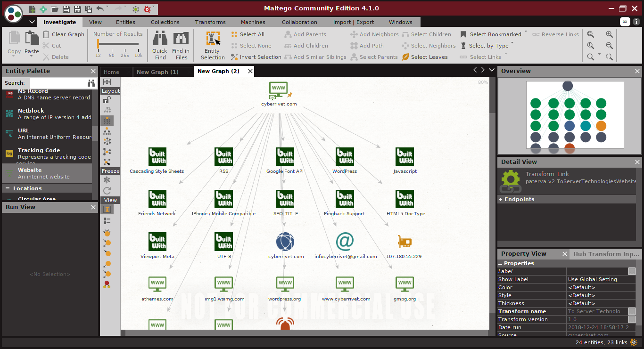Click the Save floppy disk icon

coord(66,9)
